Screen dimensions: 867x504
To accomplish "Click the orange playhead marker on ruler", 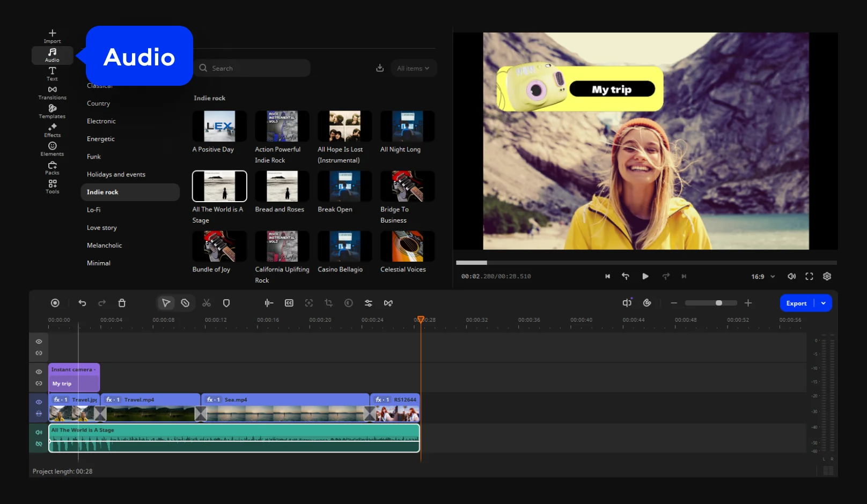I will click(x=421, y=320).
